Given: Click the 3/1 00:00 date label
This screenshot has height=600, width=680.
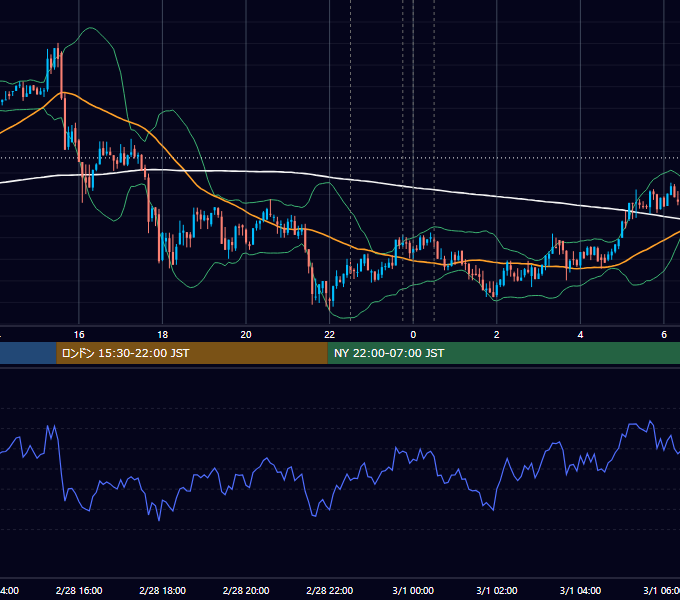Looking at the screenshot, I should tap(413, 590).
